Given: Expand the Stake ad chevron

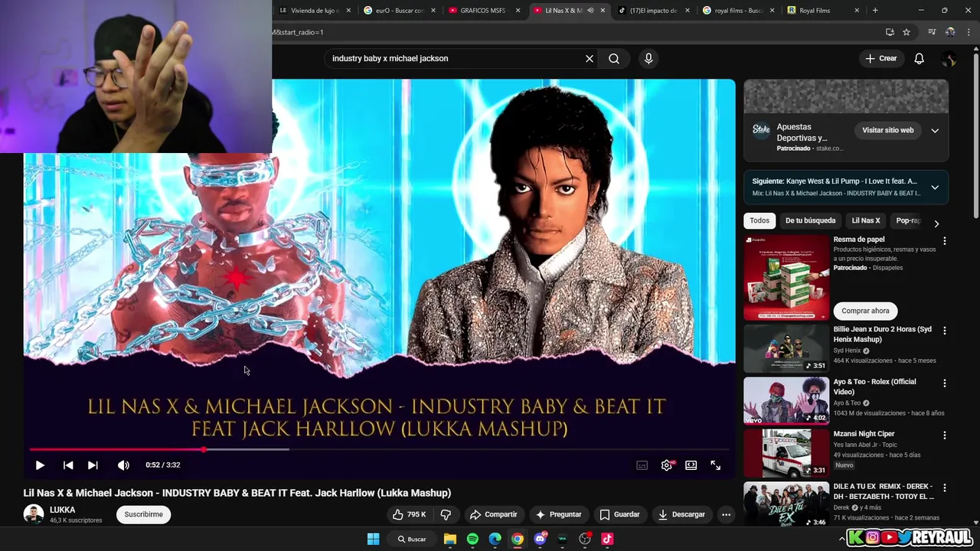Looking at the screenshot, I should pyautogui.click(x=935, y=130).
